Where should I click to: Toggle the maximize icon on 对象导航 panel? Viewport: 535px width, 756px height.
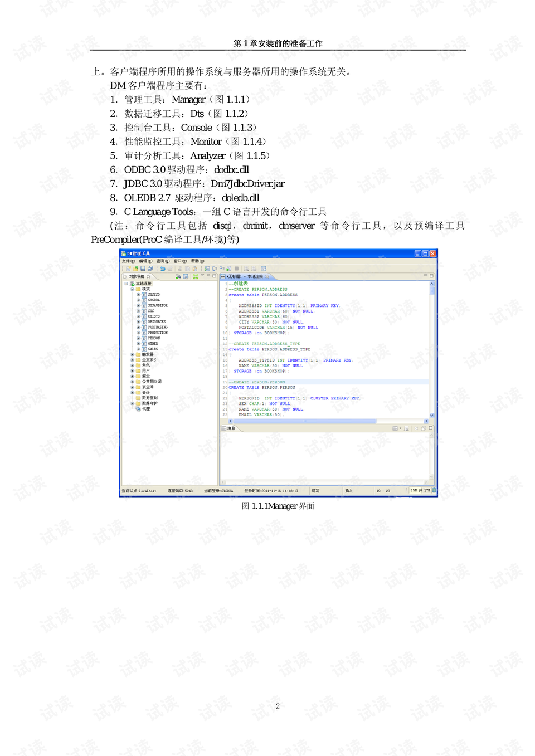pyautogui.click(x=214, y=276)
